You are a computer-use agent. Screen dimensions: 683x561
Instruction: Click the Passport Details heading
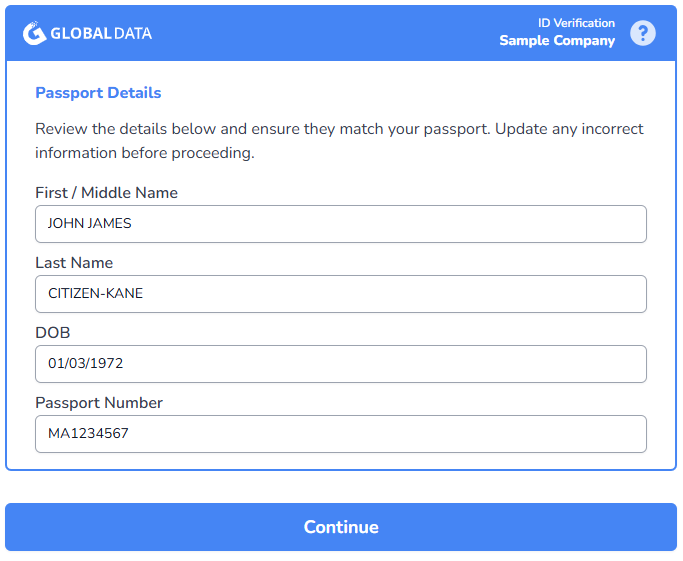click(98, 93)
